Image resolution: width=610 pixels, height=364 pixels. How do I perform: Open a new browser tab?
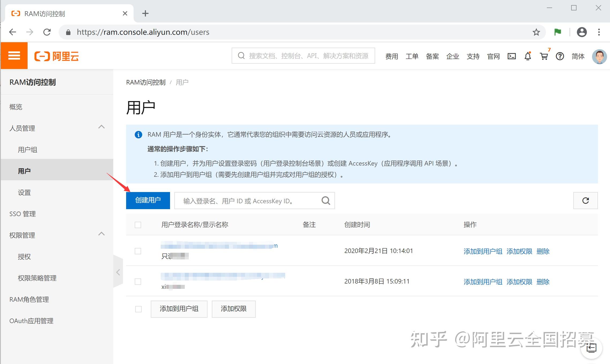coord(145,13)
